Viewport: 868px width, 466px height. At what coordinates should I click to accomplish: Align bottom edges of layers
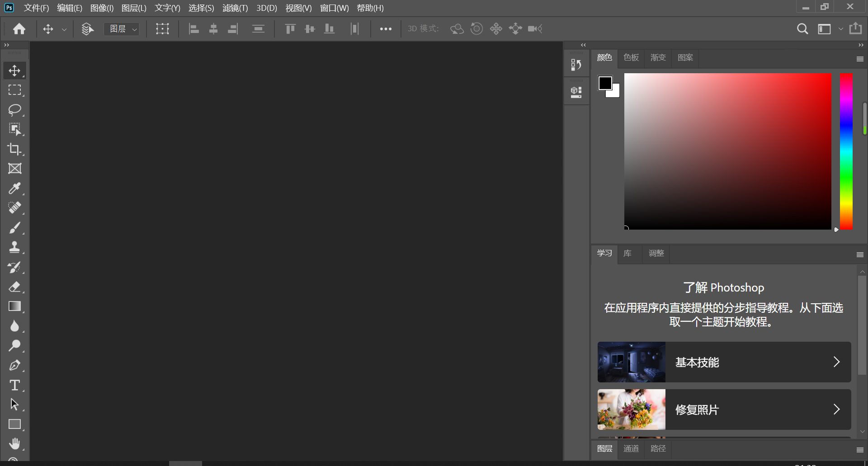tap(330, 29)
